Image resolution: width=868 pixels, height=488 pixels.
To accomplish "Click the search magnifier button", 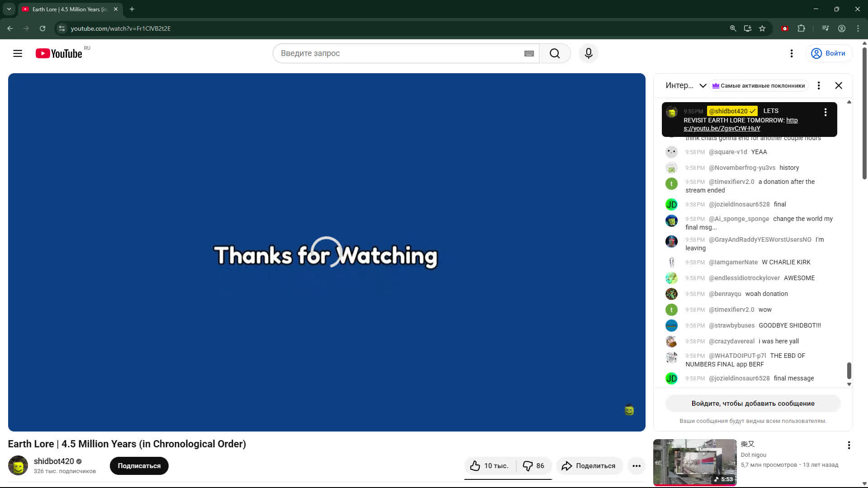I will pyautogui.click(x=555, y=53).
